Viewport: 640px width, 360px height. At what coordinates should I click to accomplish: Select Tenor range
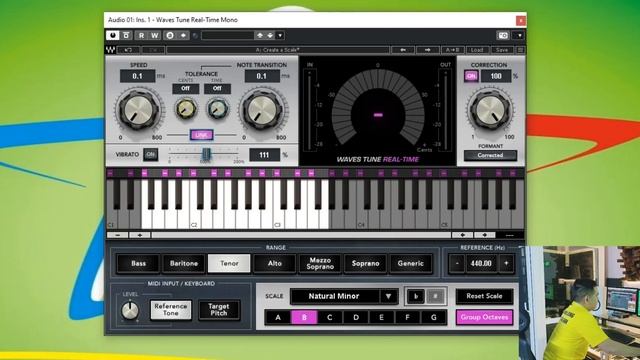pos(229,263)
